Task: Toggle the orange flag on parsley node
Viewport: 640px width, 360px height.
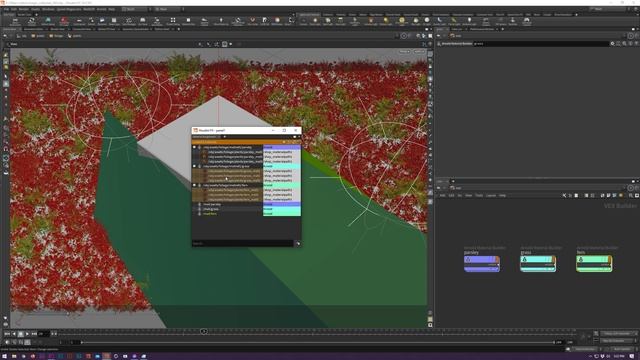Action: click(497, 260)
